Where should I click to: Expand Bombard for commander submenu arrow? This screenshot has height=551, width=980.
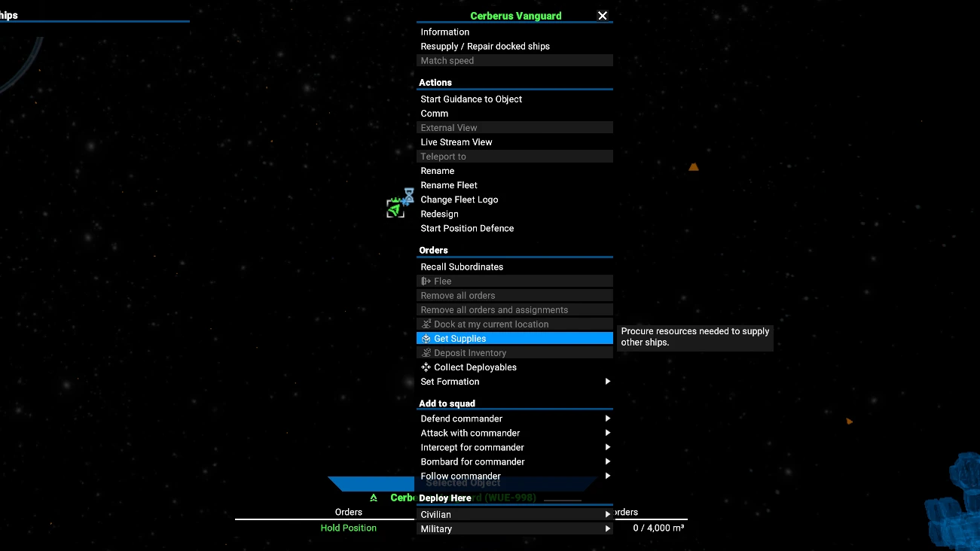tap(607, 461)
